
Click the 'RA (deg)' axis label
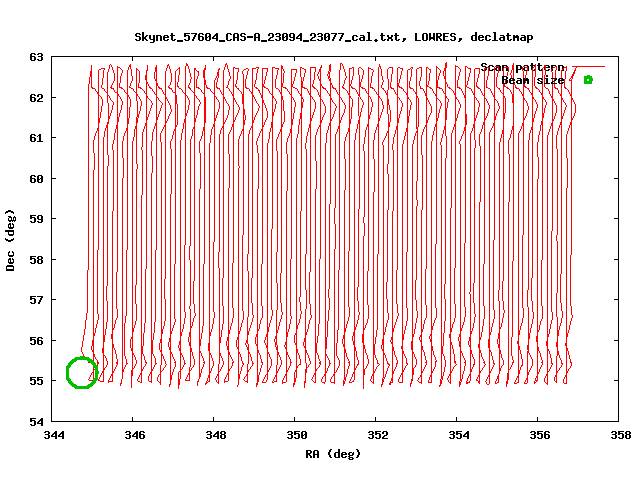333,454
